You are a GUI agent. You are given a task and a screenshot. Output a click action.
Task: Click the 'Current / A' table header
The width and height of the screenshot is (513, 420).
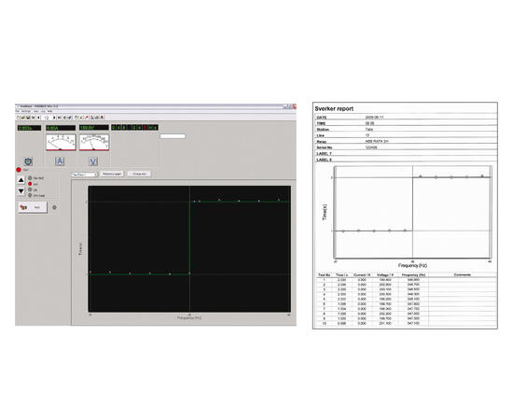(x=362, y=275)
